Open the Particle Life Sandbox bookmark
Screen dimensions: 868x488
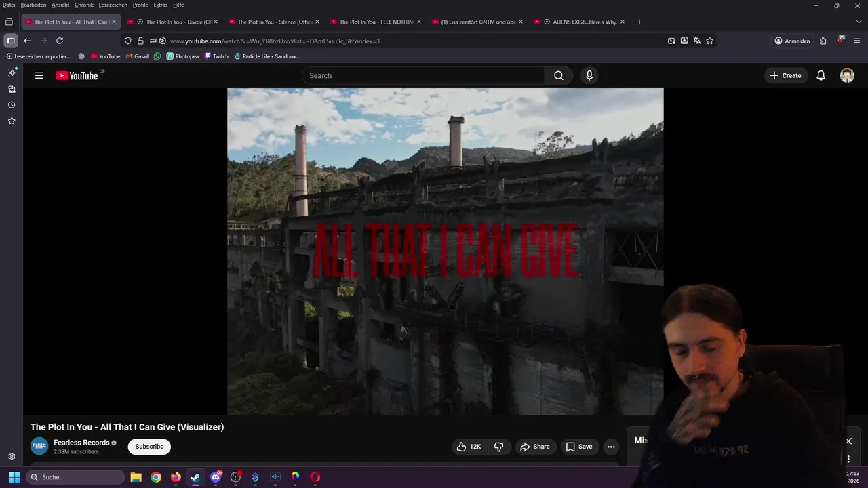click(x=267, y=56)
